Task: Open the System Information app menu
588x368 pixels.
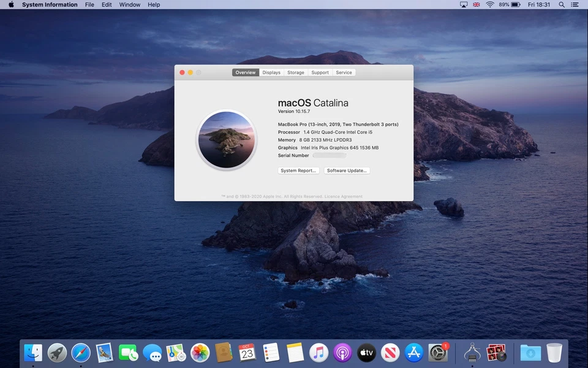Action: (x=50, y=4)
